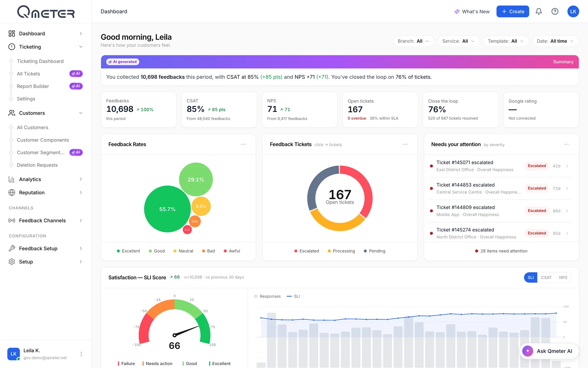Collapse the Ticketing sidebar section chevron
The image size is (588, 368).
[x=81, y=47]
